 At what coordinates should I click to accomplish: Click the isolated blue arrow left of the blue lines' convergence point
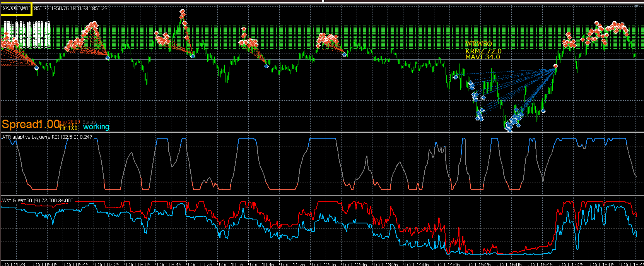pyautogui.click(x=543, y=111)
